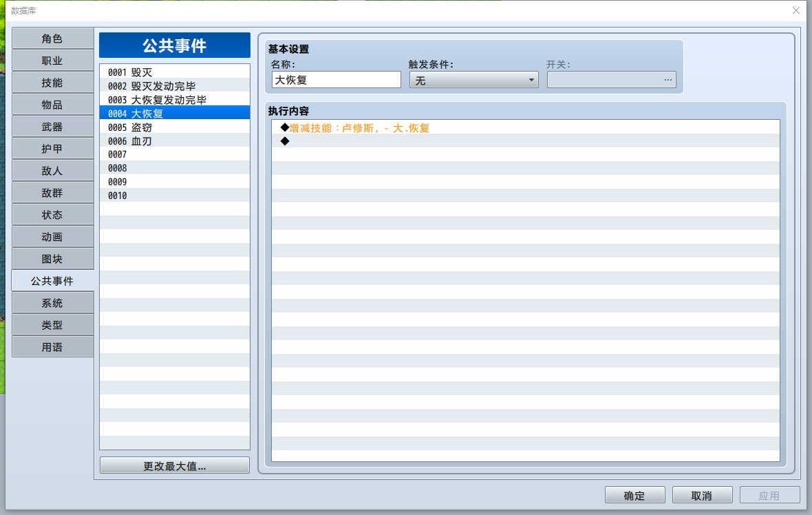Select common event 0005 盗窃

pos(175,127)
